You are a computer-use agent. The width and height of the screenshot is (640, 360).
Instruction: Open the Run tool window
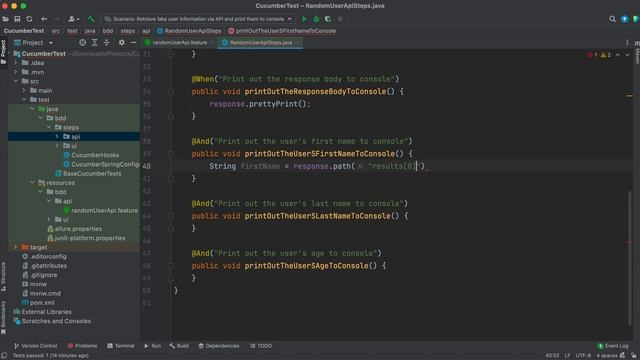pyautogui.click(x=153, y=346)
